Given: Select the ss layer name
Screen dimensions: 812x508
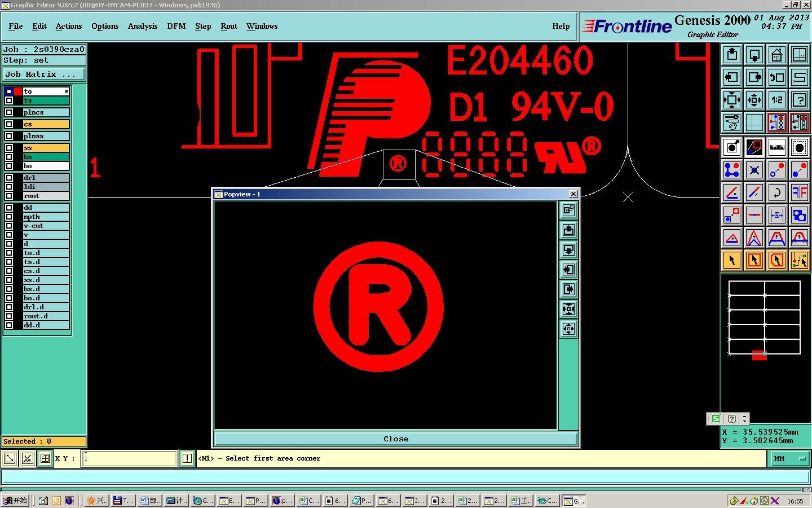Looking at the screenshot, I should 46,148.
